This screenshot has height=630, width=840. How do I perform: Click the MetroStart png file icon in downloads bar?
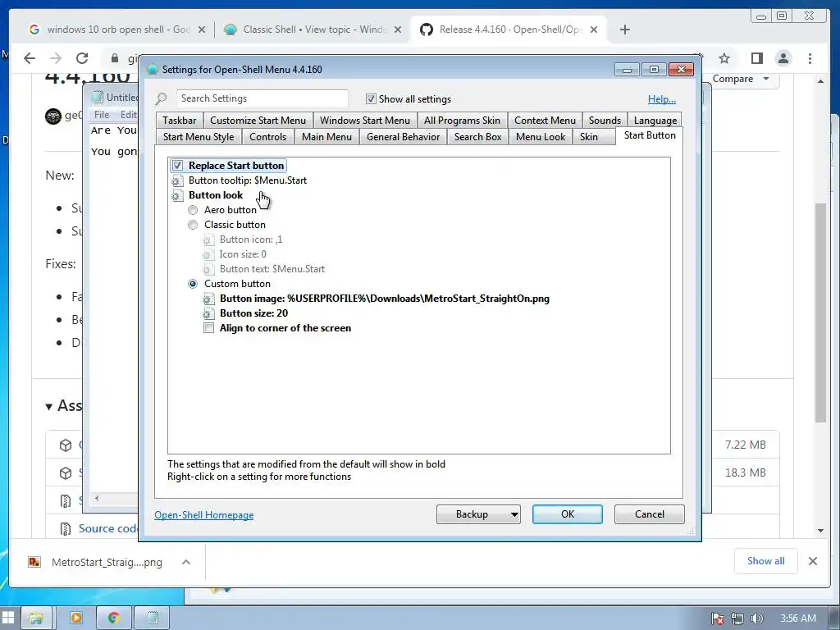(x=34, y=562)
